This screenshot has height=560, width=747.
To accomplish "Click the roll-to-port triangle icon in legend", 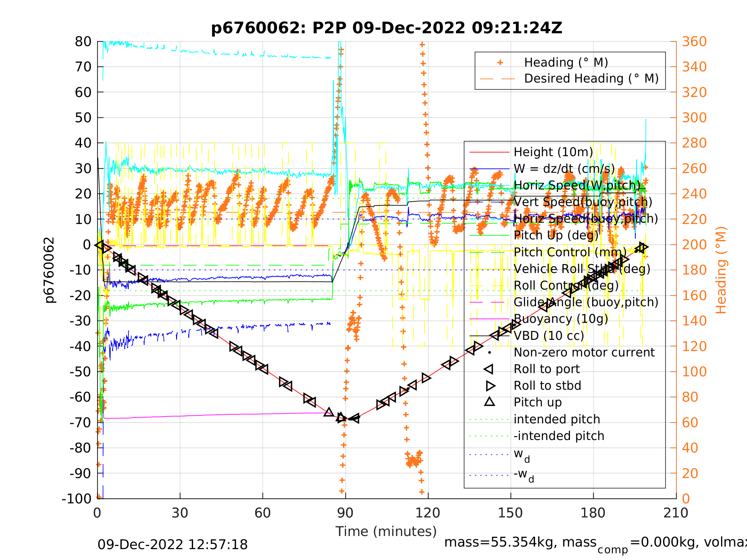I will coord(489,369).
